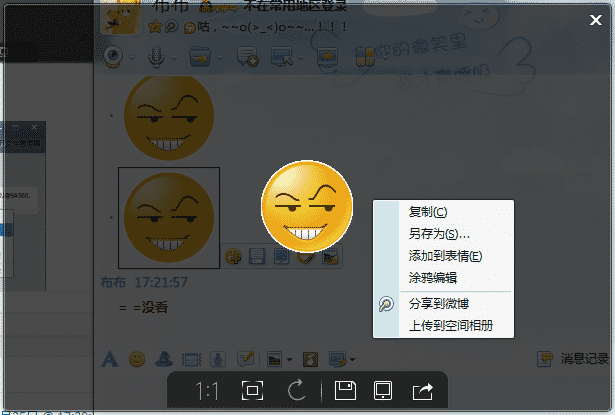
Task: Click the voice message microphone icon in input toolbar
Action: click(x=218, y=359)
